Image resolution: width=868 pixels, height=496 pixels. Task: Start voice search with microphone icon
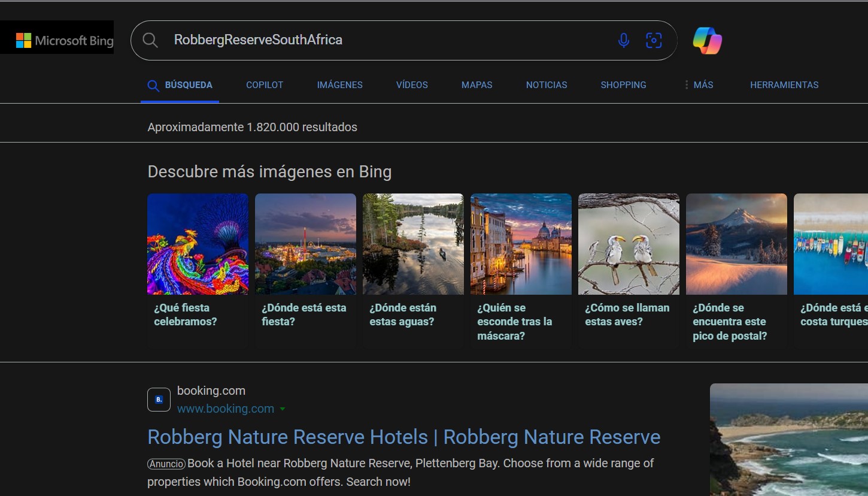pos(623,40)
